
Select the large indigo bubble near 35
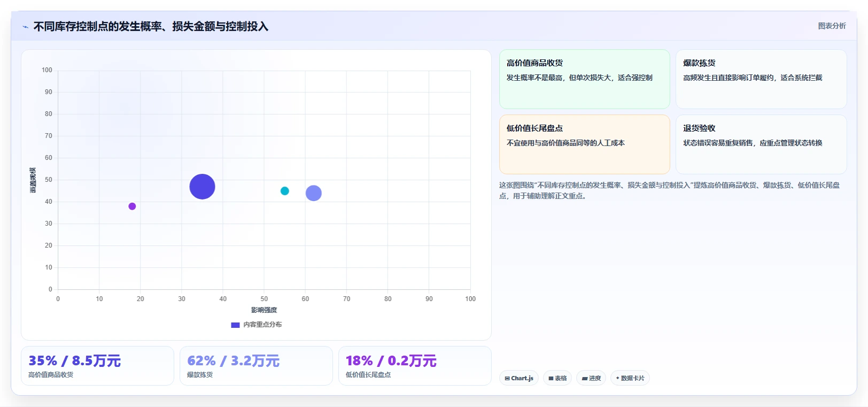pyautogui.click(x=202, y=187)
